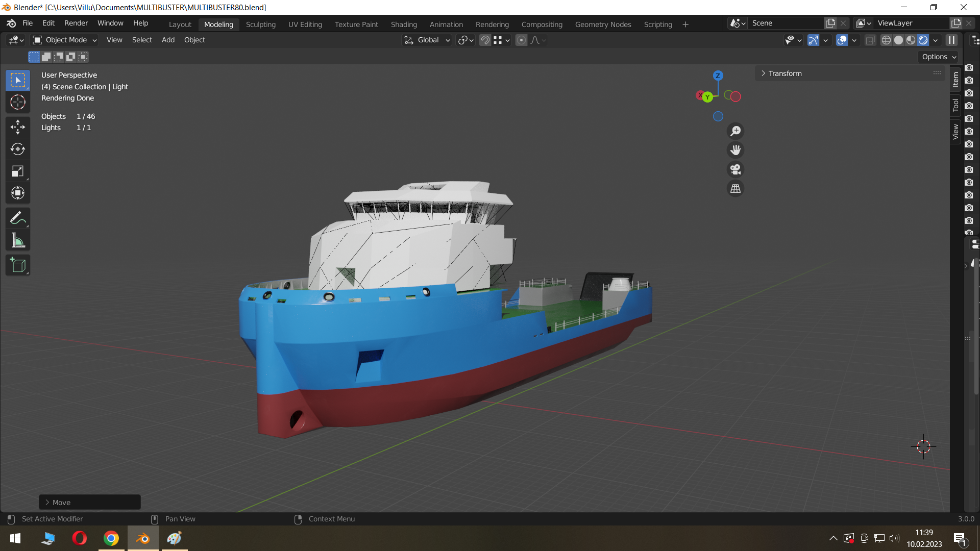Select the Add Cube tool
Image resolution: width=980 pixels, height=551 pixels.
click(x=18, y=265)
